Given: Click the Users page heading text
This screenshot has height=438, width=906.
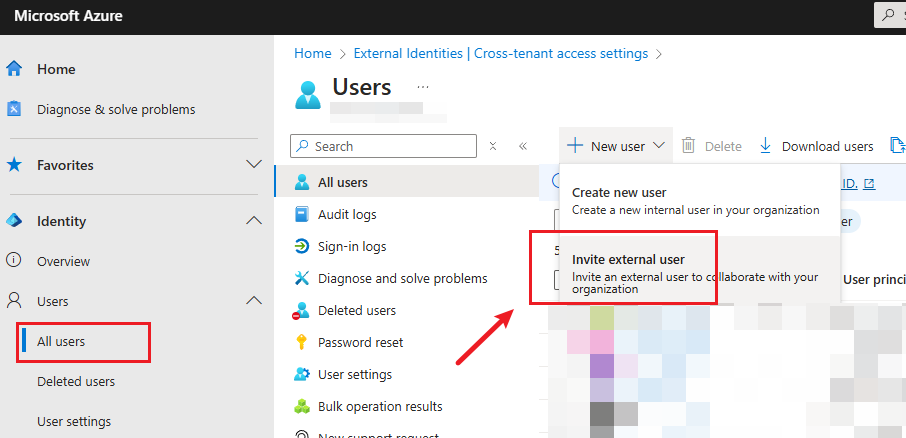Looking at the screenshot, I should [x=362, y=87].
